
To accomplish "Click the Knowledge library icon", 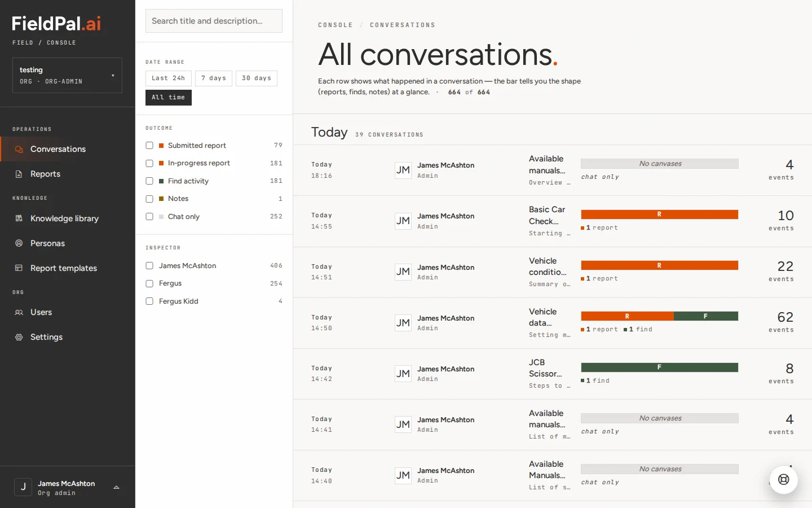I will coord(19,218).
